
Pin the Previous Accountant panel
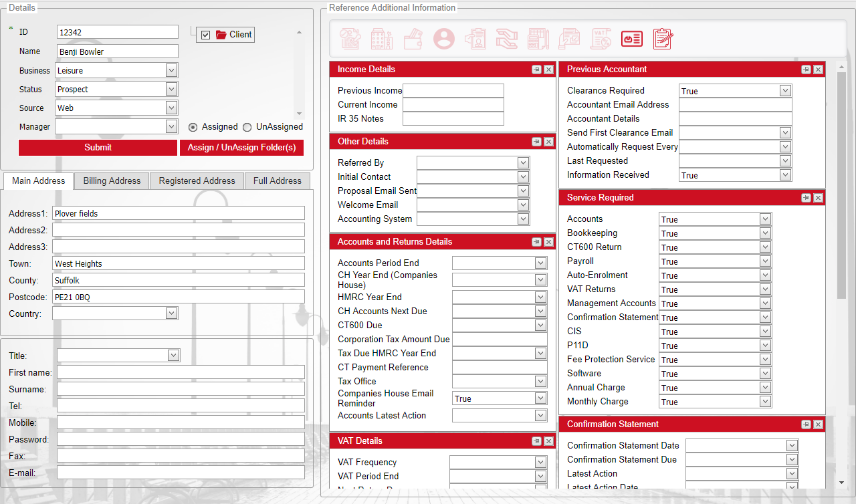click(806, 70)
